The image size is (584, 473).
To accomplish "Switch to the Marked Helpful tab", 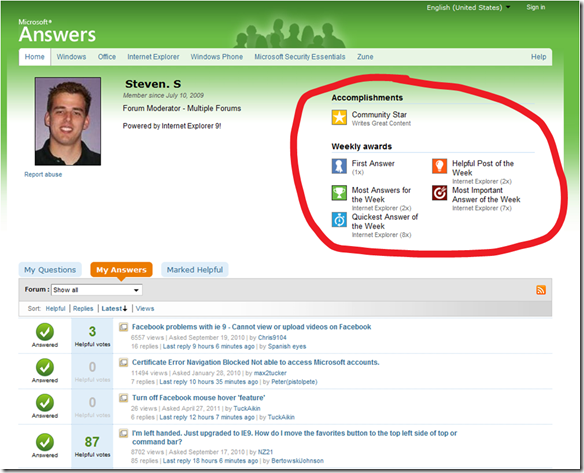I will click(x=195, y=270).
